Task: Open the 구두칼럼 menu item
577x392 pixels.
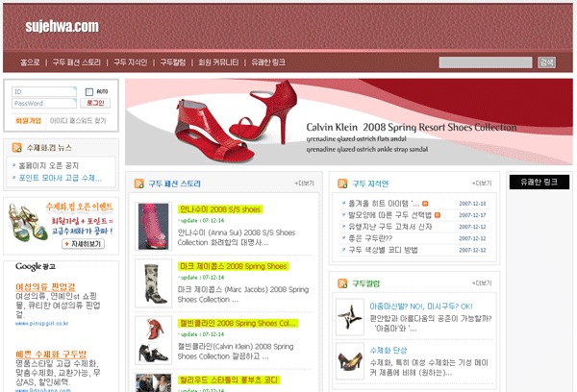Action: click(x=173, y=62)
